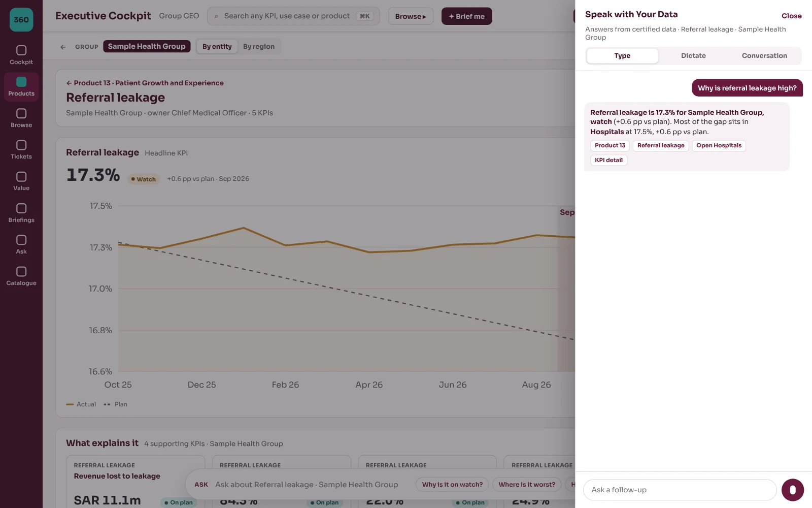
Task: Click the back arrow beside GROUP
Action: coord(63,47)
